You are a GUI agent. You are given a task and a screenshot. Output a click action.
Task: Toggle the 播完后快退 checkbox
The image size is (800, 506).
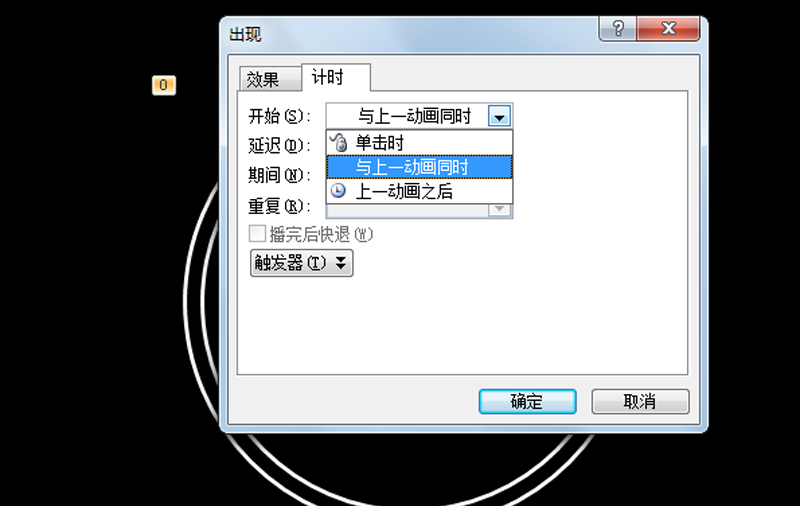point(257,234)
